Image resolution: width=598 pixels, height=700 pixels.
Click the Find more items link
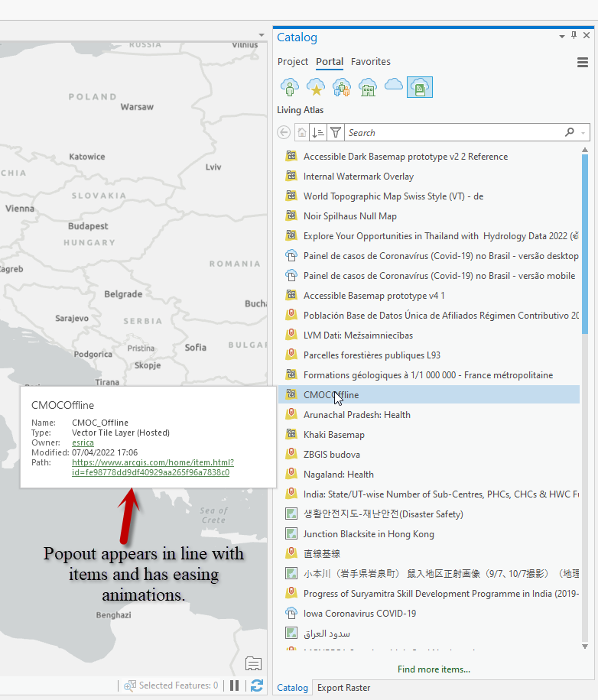pyautogui.click(x=434, y=669)
